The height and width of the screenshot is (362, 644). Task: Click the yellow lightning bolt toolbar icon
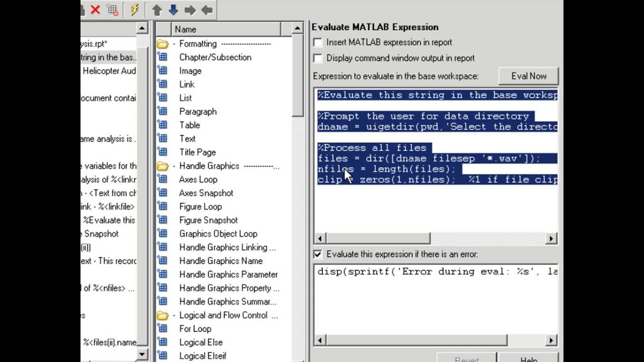[134, 10]
